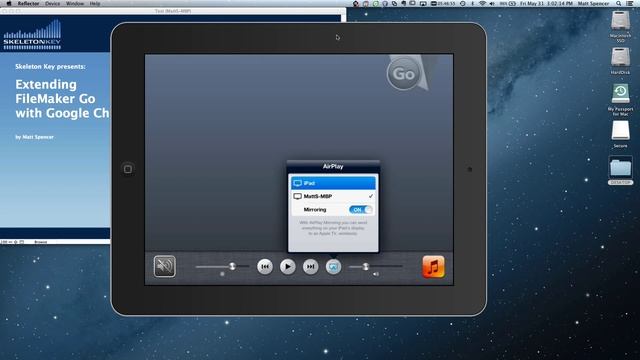The width and height of the screenshot is (640, 360).
Task: Click the "Skeleton Key presents:" text
Action: click(50, 67)
